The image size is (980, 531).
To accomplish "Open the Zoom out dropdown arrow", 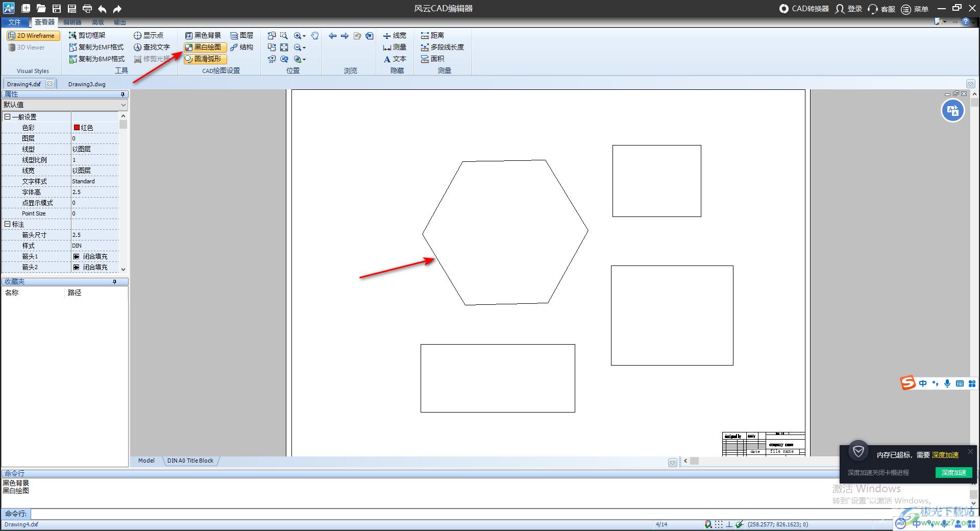I will click(304, 47).
